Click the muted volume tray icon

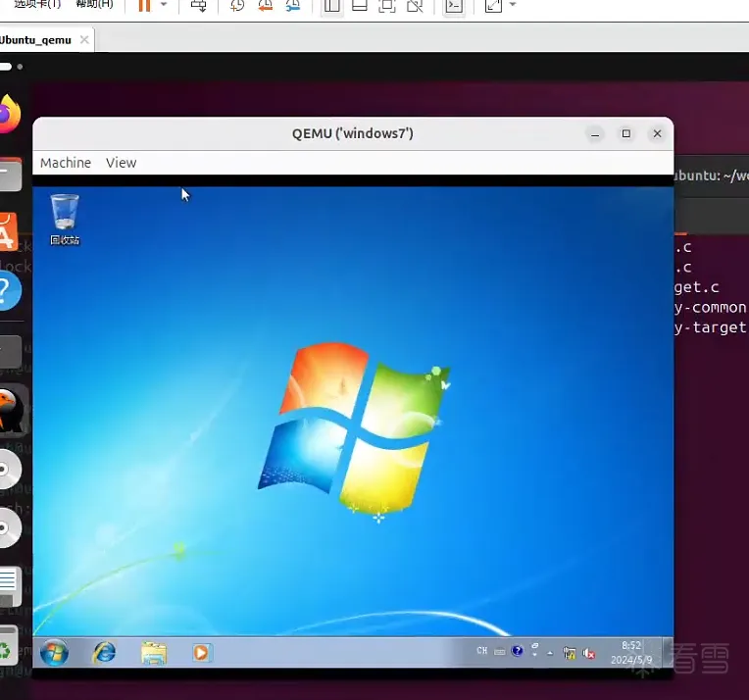tap(589, 653)
